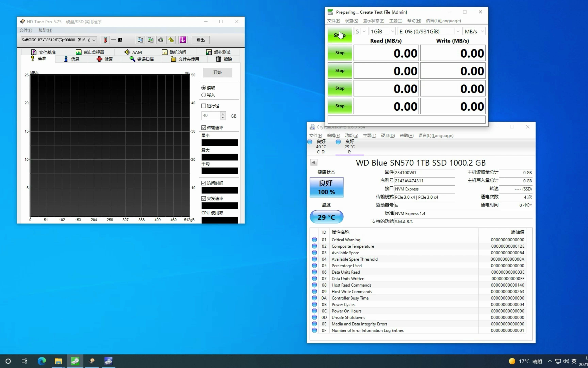This screenshot has height=368, width=588.
Task: Open HD Tune options icon
Action: [x=171, y=40]
